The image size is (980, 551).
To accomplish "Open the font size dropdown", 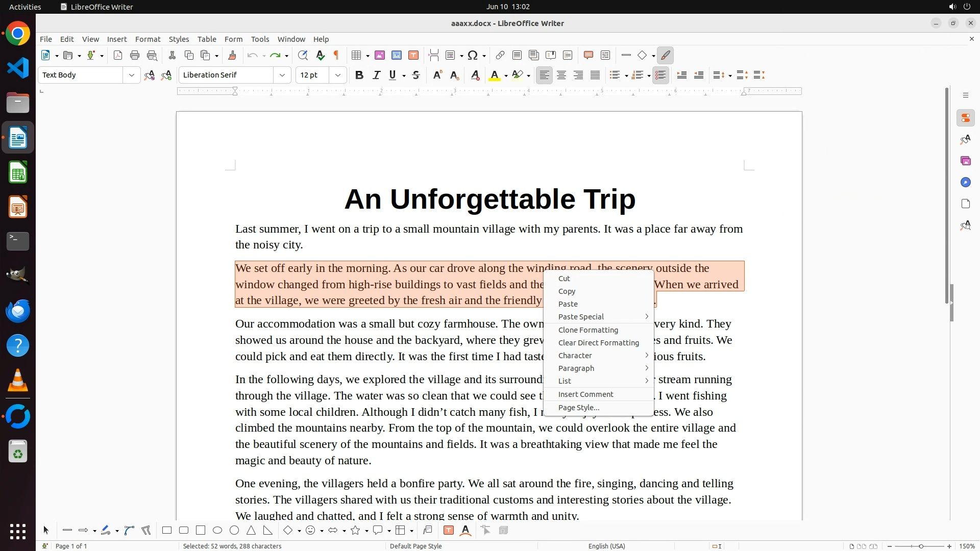I will tap(338, 76).
